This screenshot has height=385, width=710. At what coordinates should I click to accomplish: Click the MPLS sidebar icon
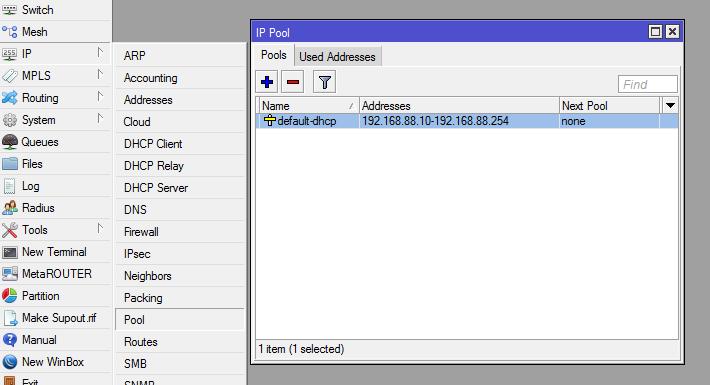pyautogui.click(x=10, y=76)
